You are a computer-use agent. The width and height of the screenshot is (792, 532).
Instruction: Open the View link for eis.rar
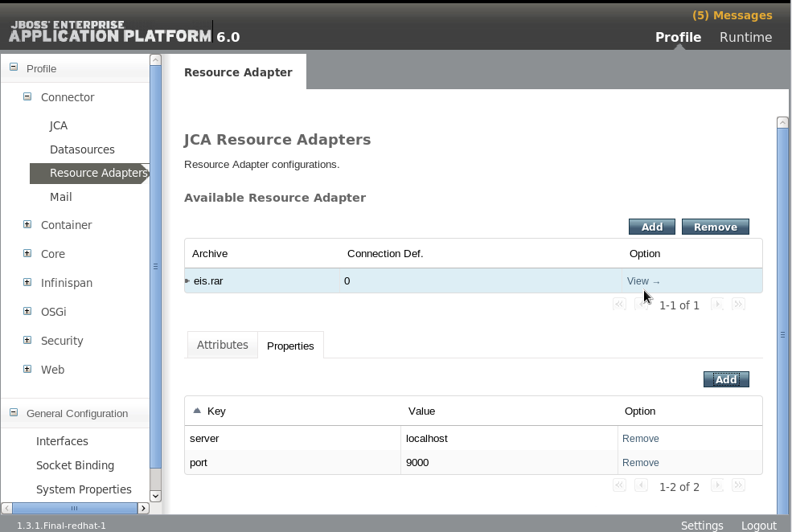point(639,280)
